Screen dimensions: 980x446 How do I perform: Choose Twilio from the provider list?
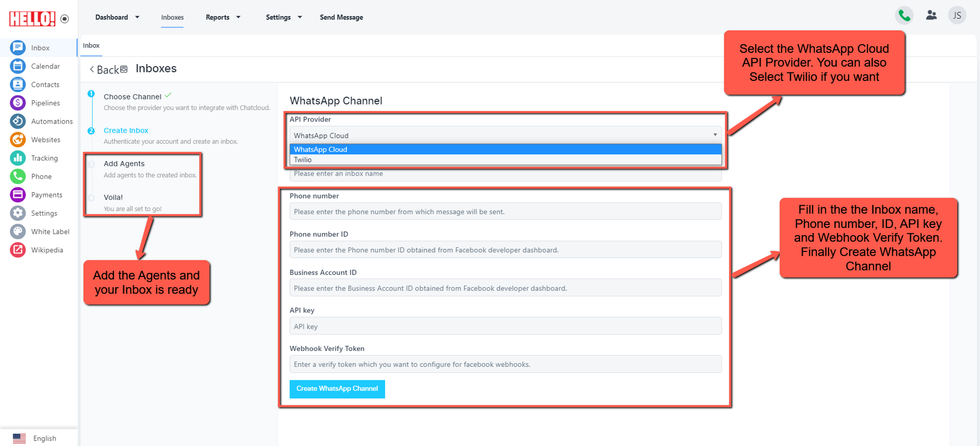pos(303,160)
